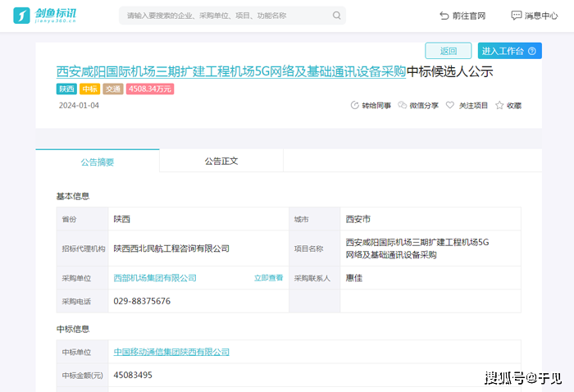Switch to the 公告正文 tab
The width and height of the screenshot is (574, 392).
[221, 161]
